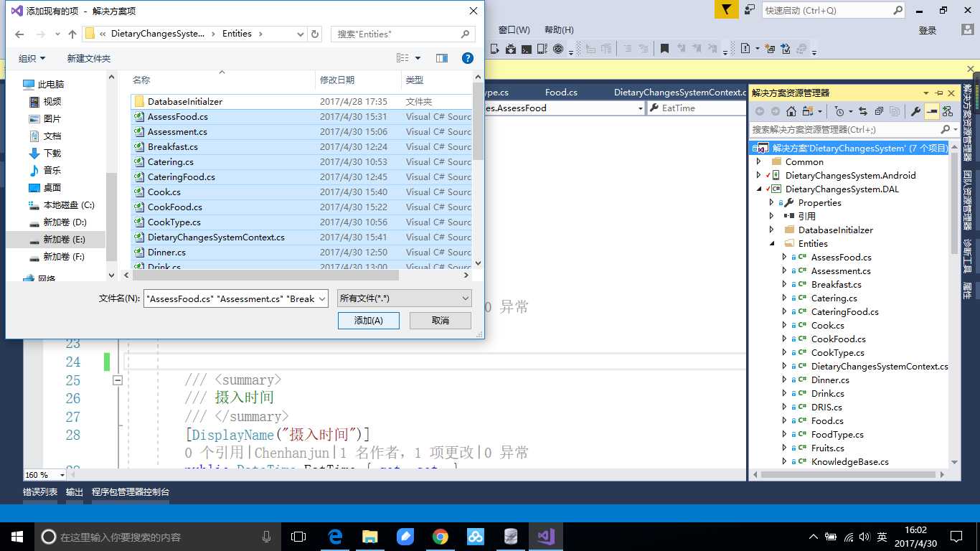The height and width of the screenshot is (551, 980).
Task: Click the 取消 button
Action: coord(440,320)
